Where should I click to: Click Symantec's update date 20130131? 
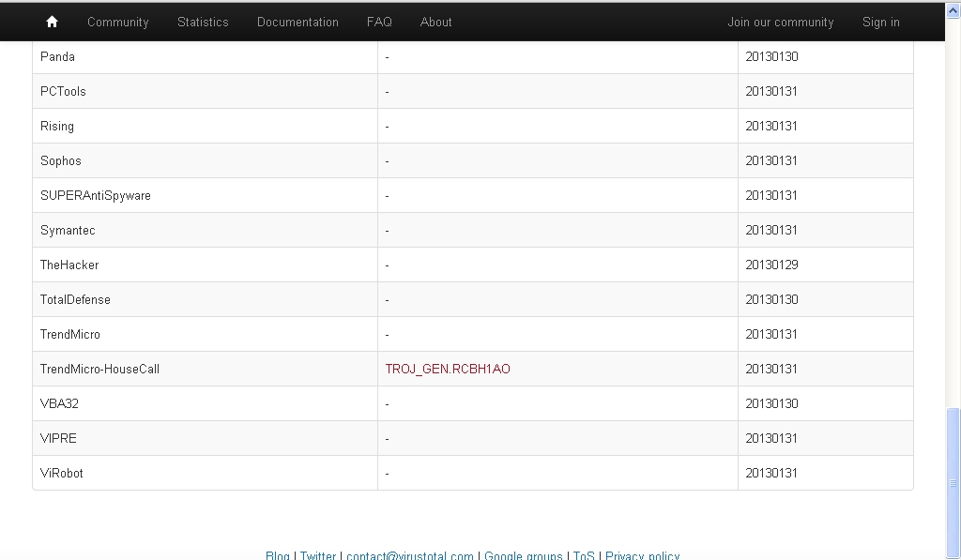click(x=771, y=231)
